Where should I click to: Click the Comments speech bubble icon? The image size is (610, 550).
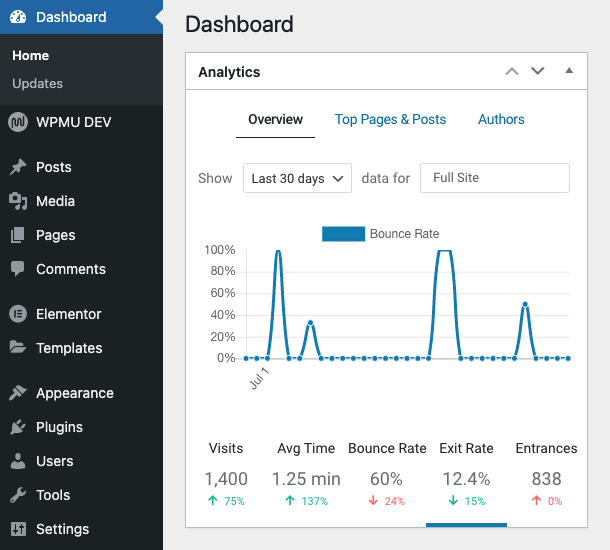pyautogui.click(x=17, y=269)
